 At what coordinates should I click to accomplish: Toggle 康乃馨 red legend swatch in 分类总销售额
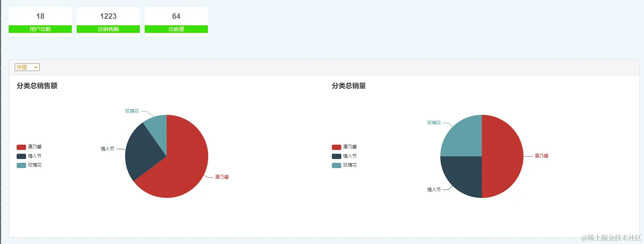point(21,147)
